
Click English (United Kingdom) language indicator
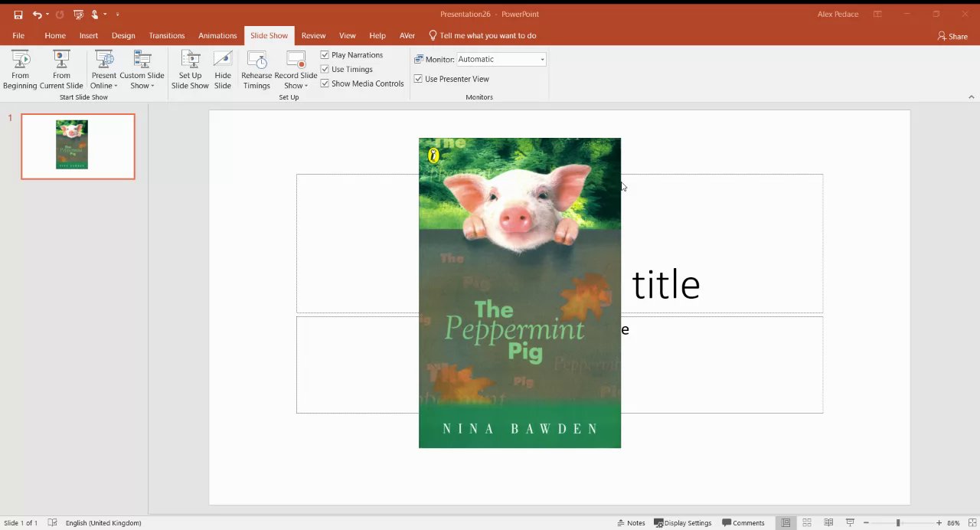(103, 523)
